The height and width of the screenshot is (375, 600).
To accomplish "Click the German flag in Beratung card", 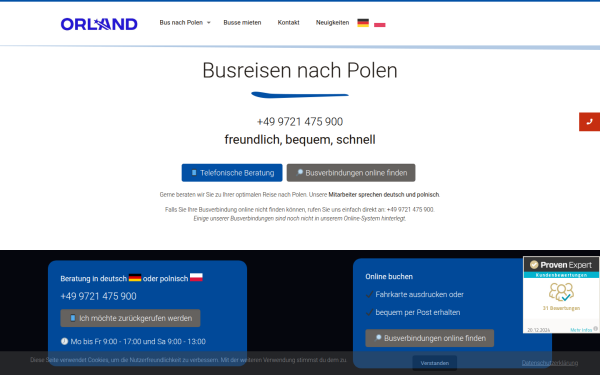I will 135,277.
